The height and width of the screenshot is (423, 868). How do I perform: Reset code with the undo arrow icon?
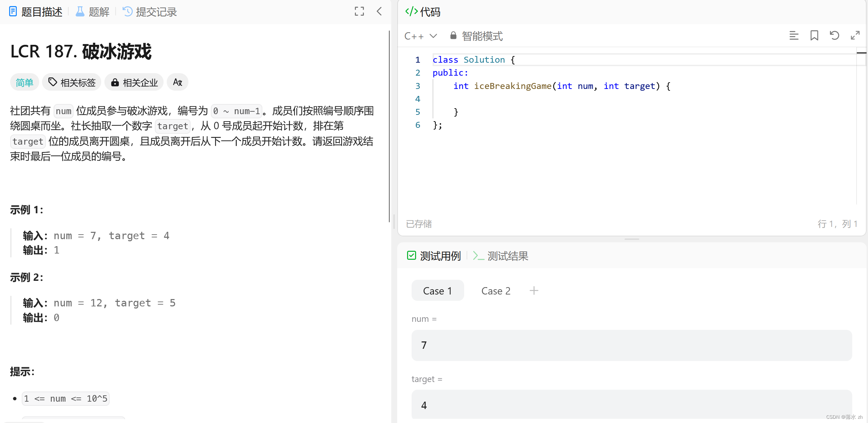(834, 36)
